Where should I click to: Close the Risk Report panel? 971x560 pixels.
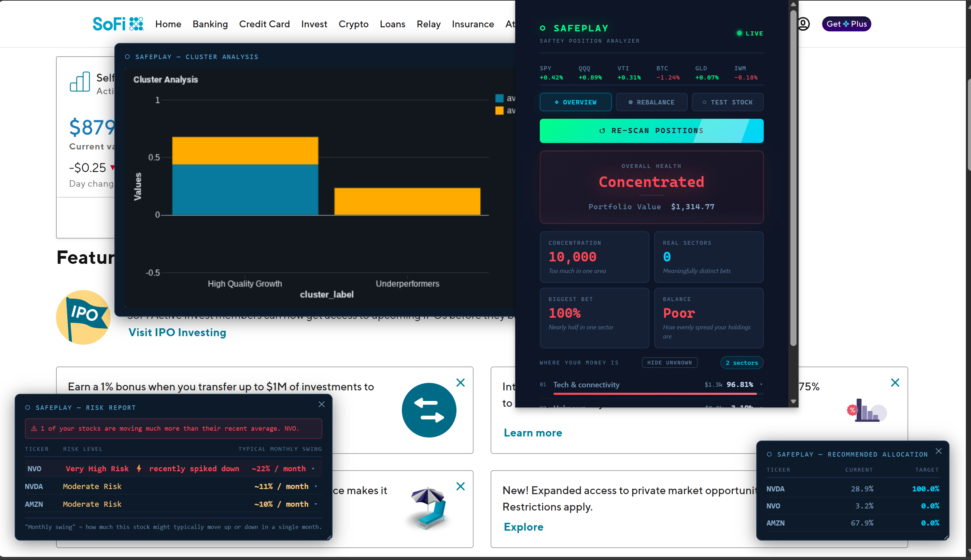point(322,404)
